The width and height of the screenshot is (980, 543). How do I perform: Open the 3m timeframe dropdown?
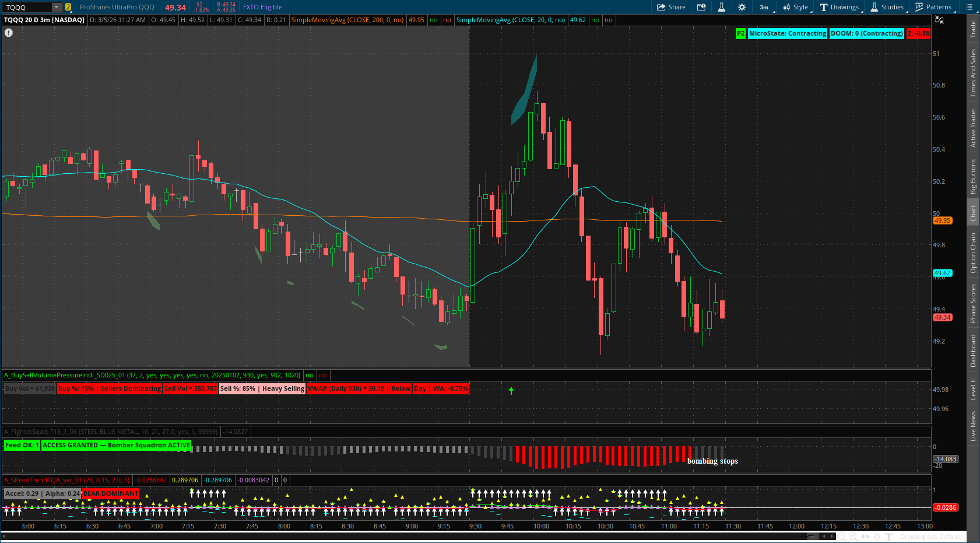pos(764,7)
